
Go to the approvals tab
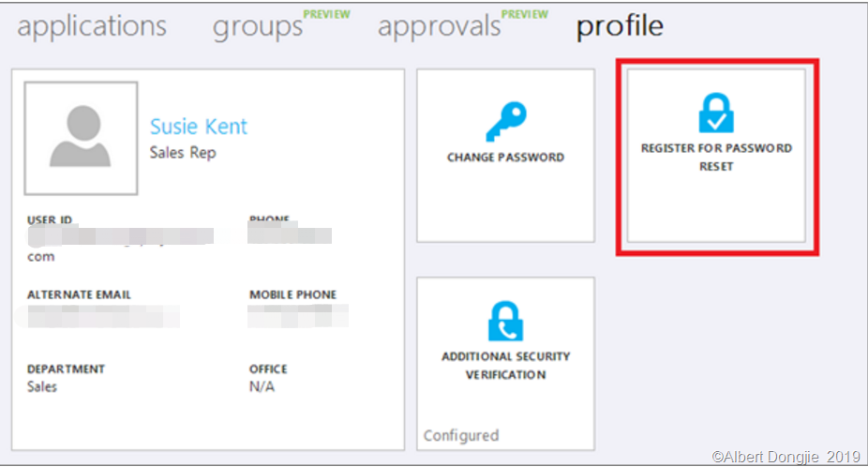point(439,26)
